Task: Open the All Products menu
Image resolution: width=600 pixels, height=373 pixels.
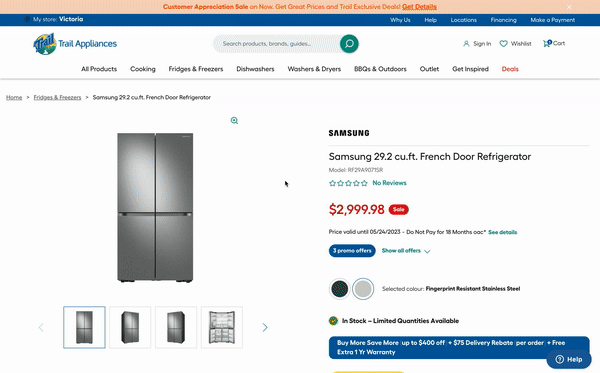Action: (x=99, y=69)
